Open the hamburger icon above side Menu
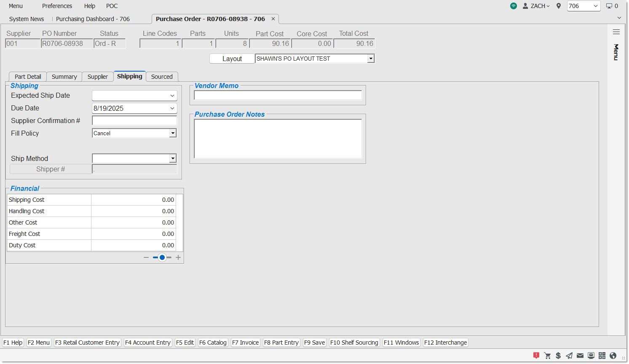 tap(616, 32)
